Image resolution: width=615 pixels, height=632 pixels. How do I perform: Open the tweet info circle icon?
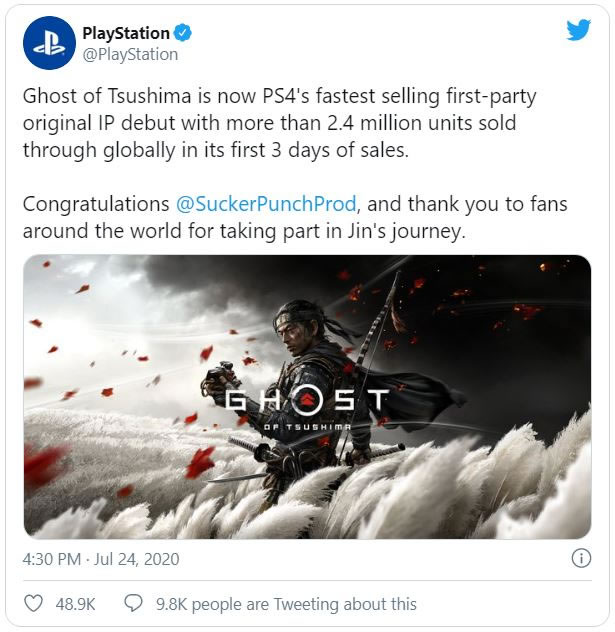[581, 559]
